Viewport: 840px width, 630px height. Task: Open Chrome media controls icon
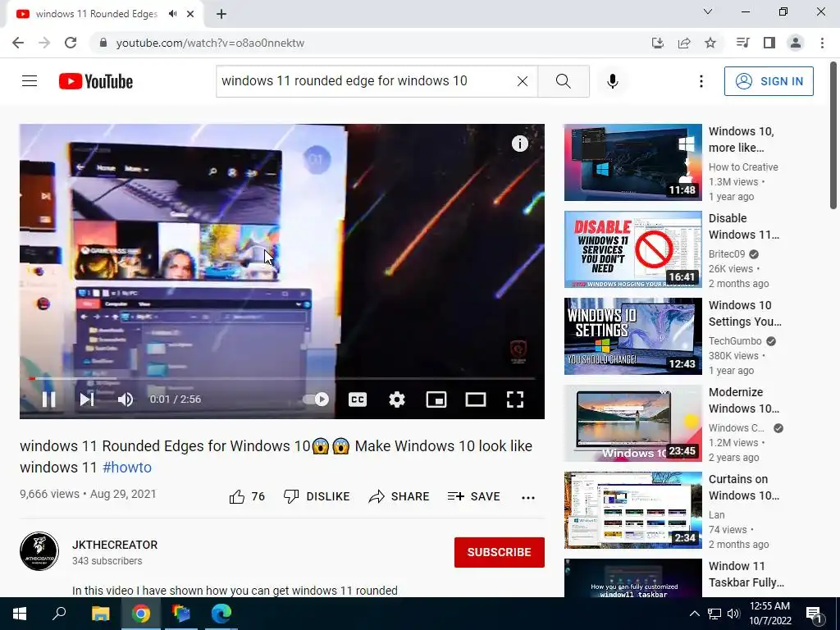(x=742, y=43)
